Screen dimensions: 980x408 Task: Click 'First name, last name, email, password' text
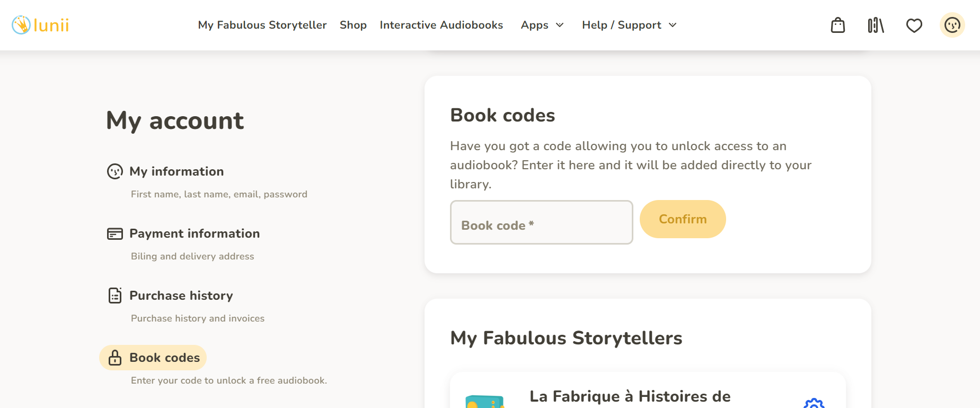pyautogui.click(x=219, y=194)
